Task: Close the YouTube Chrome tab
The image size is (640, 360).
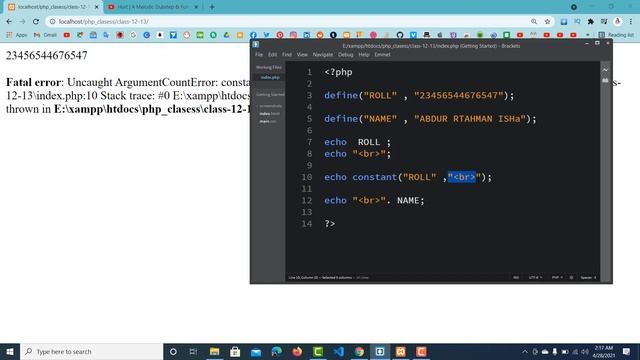Action: tap(196, 7)
